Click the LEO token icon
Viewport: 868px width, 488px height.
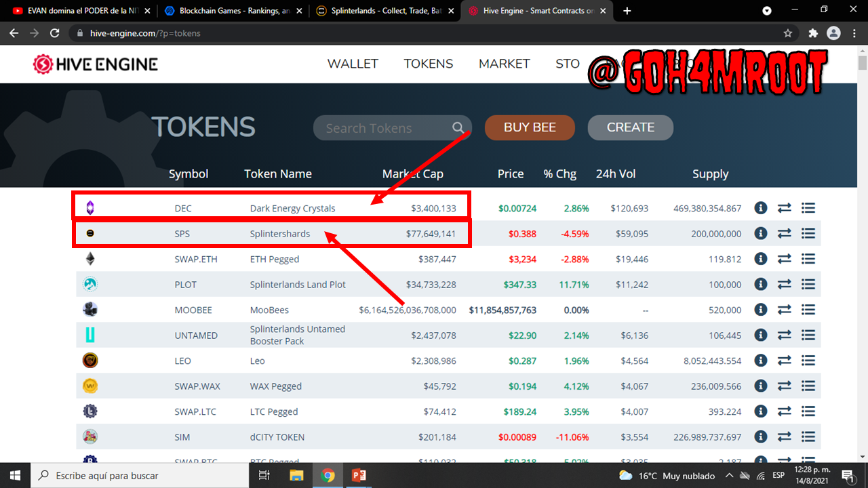click(90, 361)
